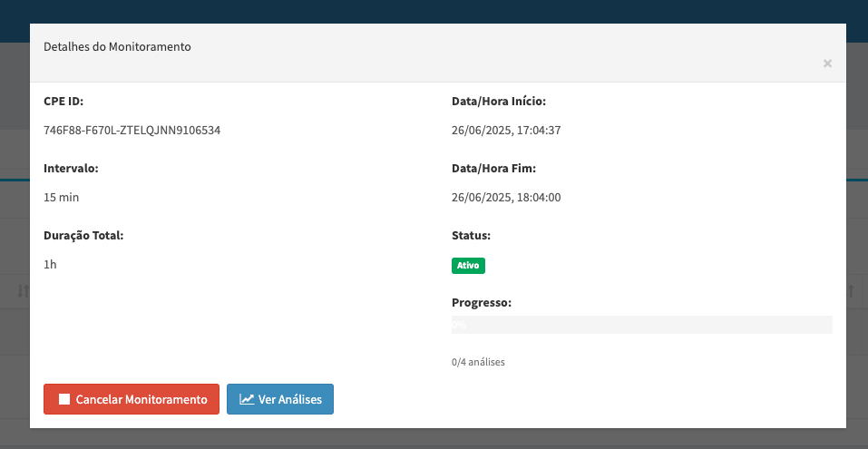The image size is (868, 449).
Task: Click the line chart icon in Ver Análises
Action: 246,399
